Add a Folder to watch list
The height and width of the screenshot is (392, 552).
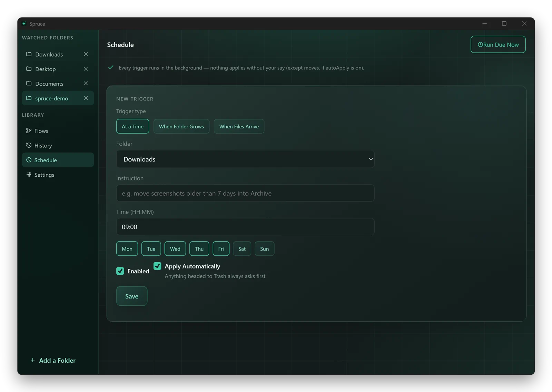(53, 360)
